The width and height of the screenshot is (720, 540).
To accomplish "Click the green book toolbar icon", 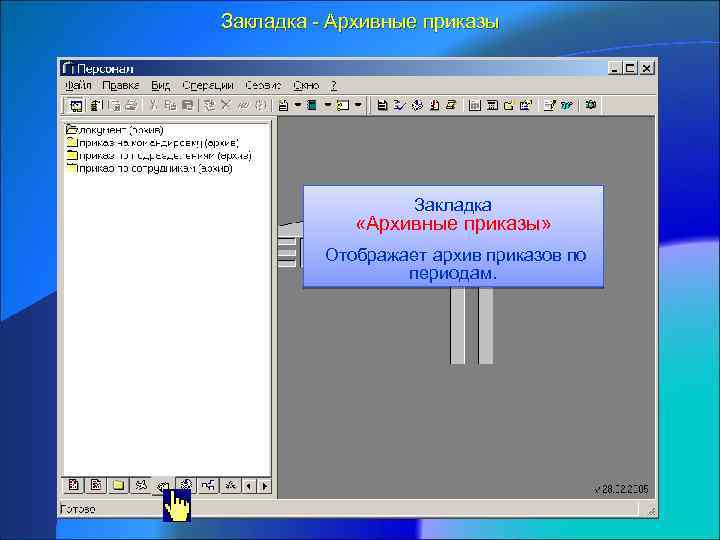I will click(x=313, y=106).
